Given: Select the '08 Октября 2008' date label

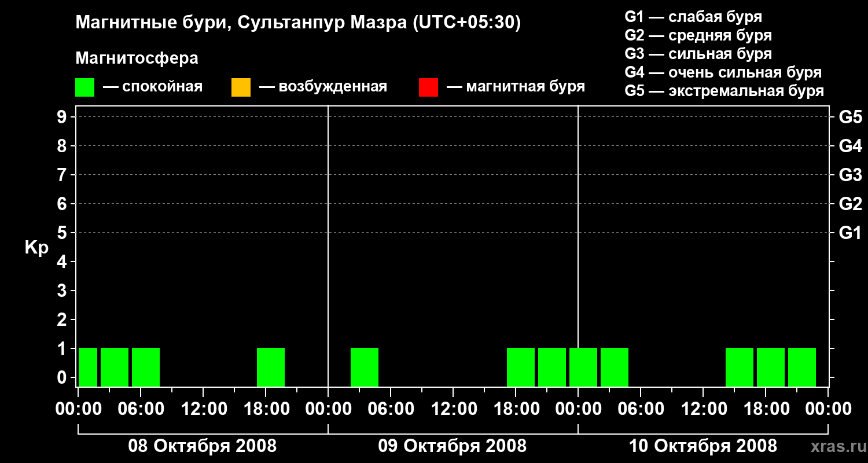Looking at the screenshot, I should (x=202, y=446).
